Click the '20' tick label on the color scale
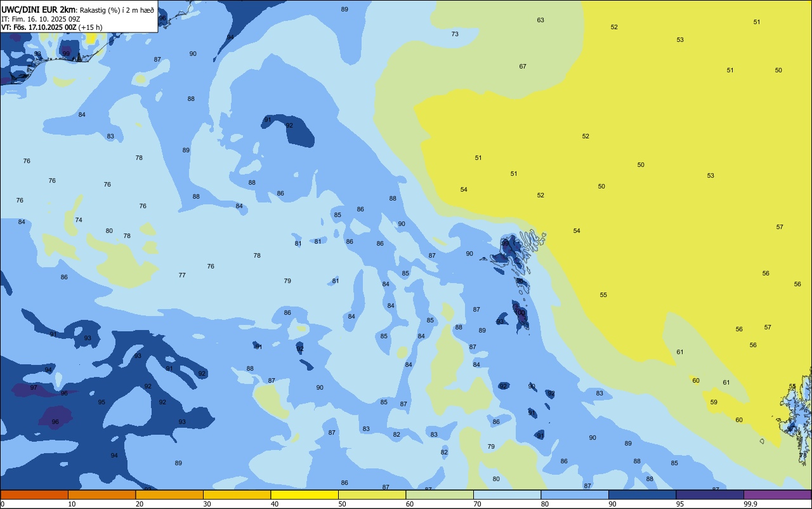This screenshot has height=509, width=812. tap(140, 504)
